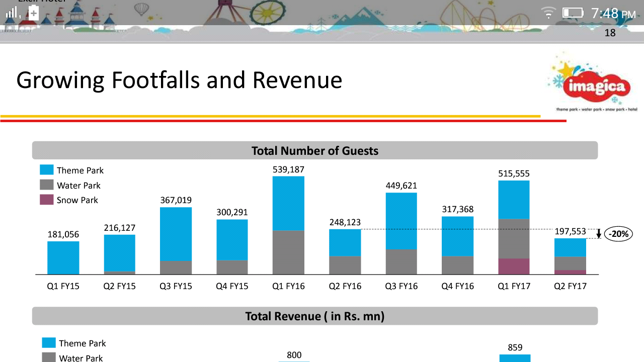
Task: Click the Q1 FY17 axis label
Action: pyautogui.click(x=514, y=286)
